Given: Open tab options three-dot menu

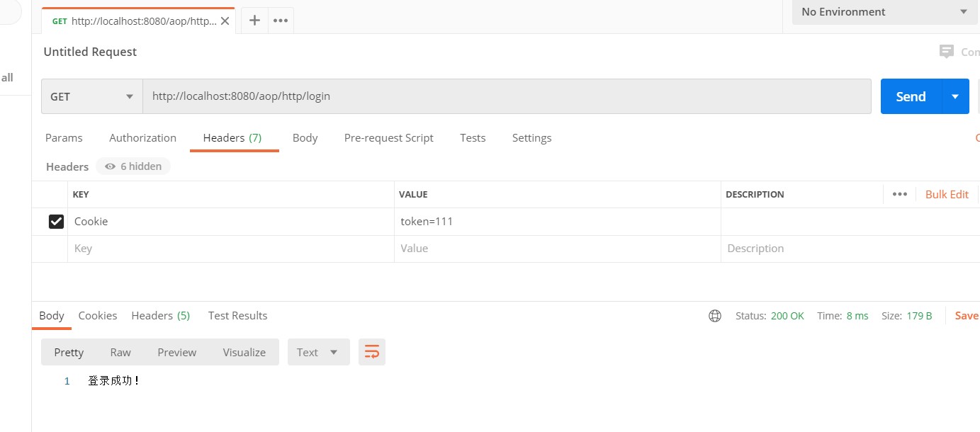Looking at the screenshot, I should click(281, 21).
